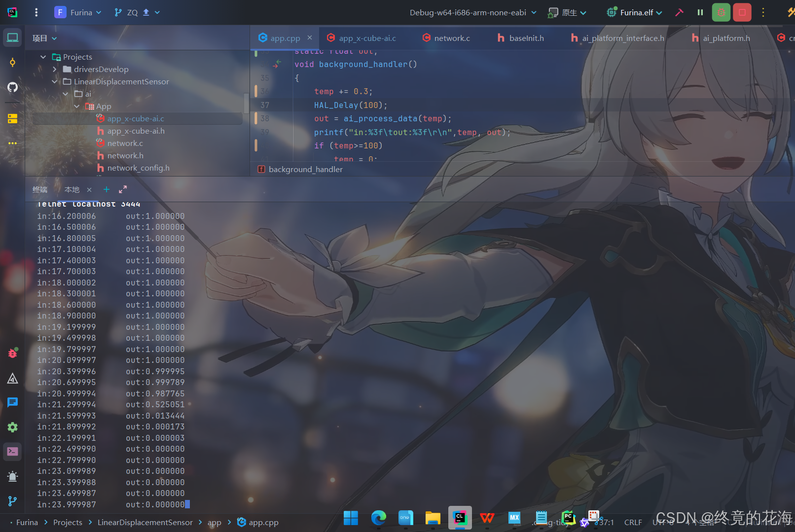
Task: Click the project tree scrollbar
Action: click(246, 104)
